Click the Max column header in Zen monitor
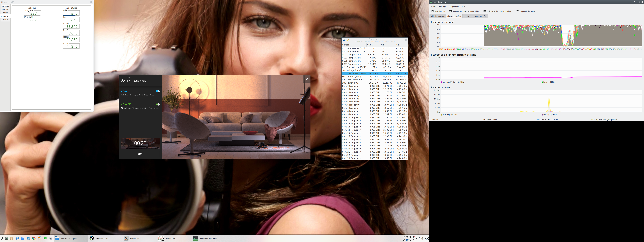The height and width of the screenshot is (242, 644). click(x=401, y=45)
